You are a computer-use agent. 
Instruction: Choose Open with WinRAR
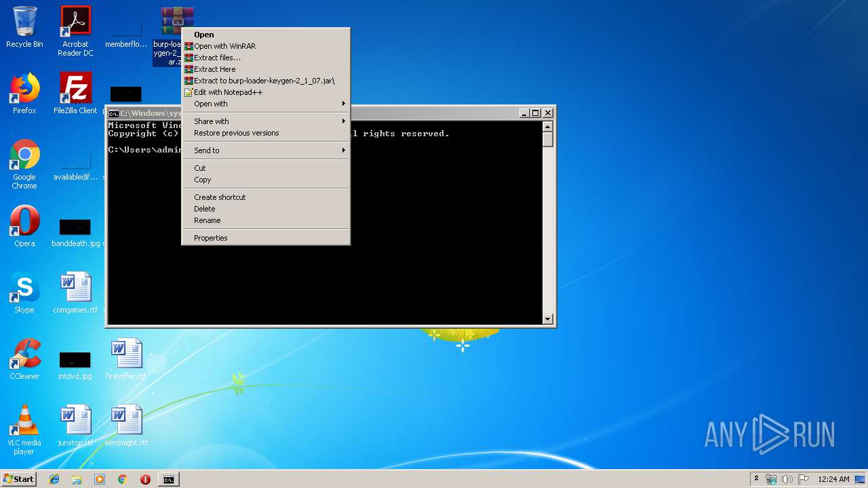[x=266, y=46]
